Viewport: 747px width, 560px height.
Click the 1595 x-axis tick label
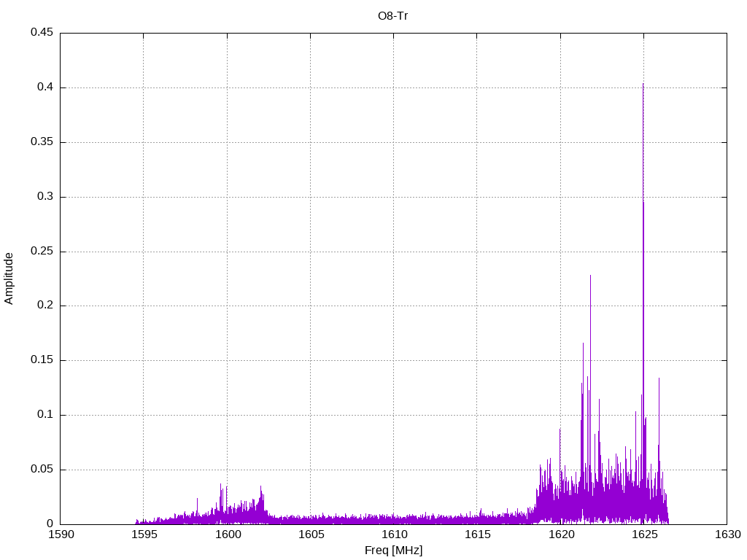tap(144, 534)
